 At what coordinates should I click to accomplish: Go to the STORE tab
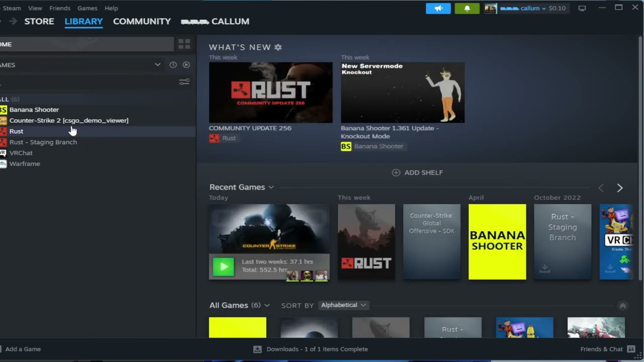39,21
